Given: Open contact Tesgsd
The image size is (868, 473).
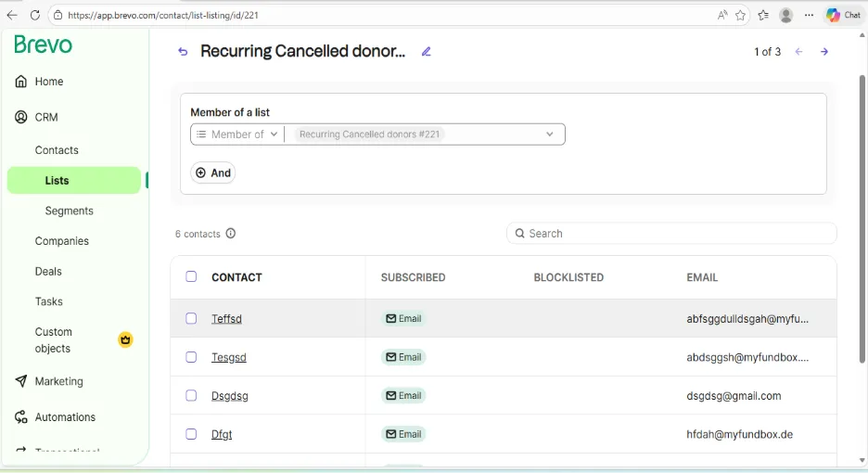Looking at the screenshot, I should click(x=229, y=357).
